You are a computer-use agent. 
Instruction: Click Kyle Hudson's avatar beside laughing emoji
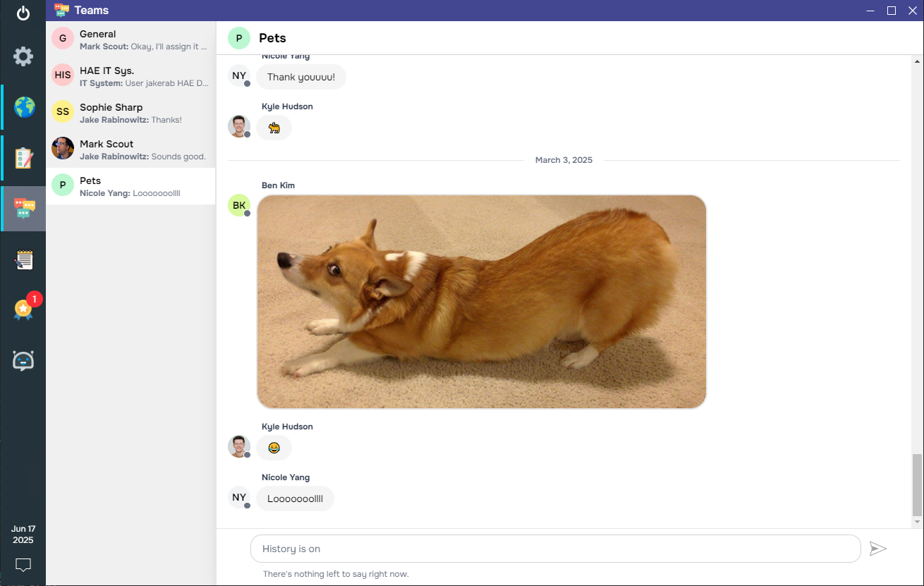point(239,446)
